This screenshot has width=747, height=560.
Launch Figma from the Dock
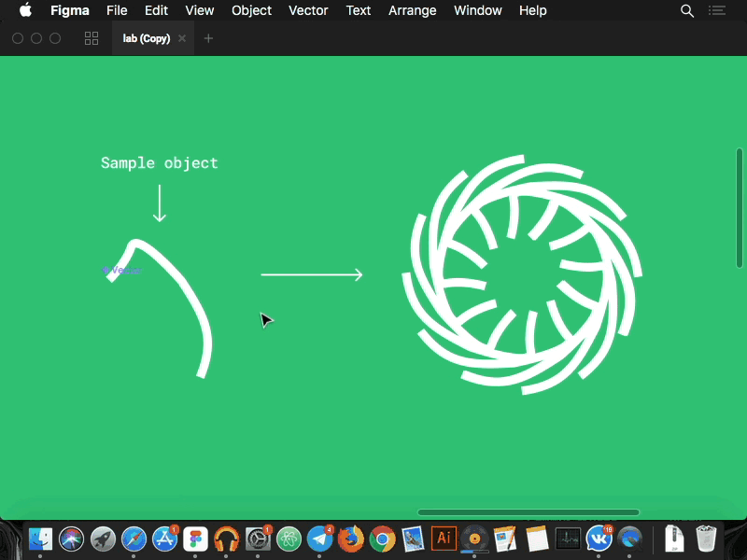pyautogui.click(x=195, y=539)
